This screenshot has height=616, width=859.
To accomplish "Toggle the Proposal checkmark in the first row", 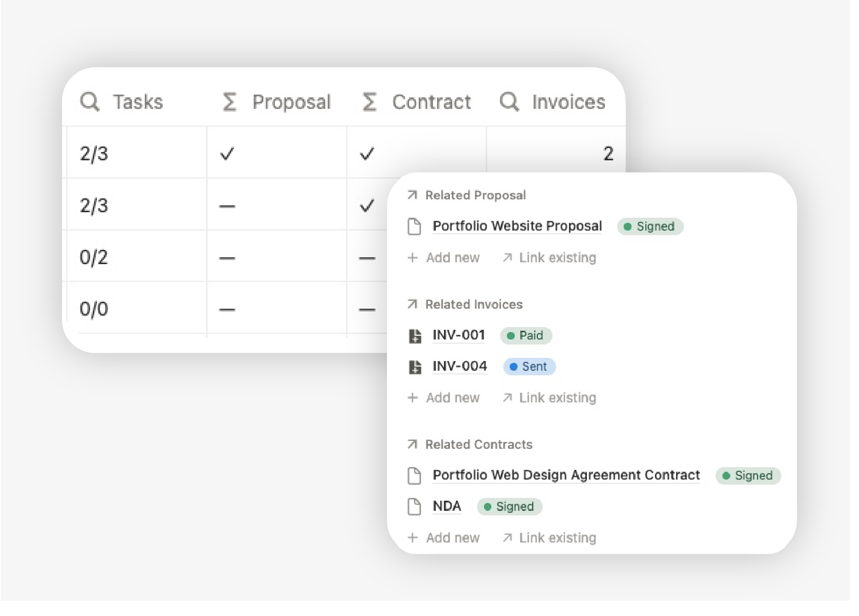I will [x=226, y=154].
